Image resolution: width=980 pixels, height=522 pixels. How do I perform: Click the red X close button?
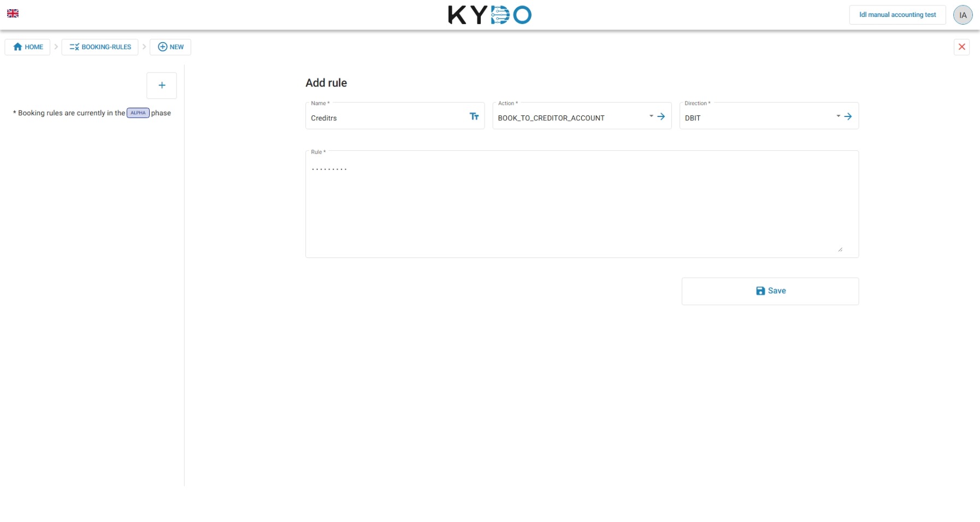coord(961,47)
